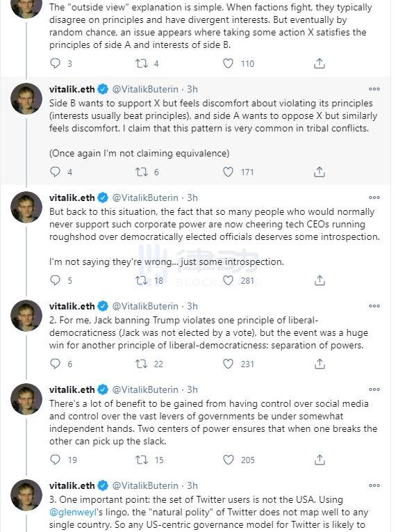Like the tweet with 205 likes

coord(228,460)
